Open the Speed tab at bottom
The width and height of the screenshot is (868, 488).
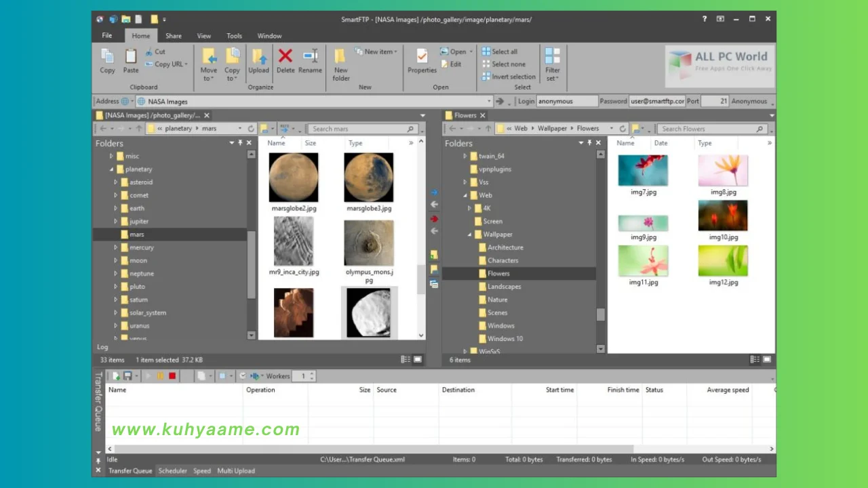(202, 470)
